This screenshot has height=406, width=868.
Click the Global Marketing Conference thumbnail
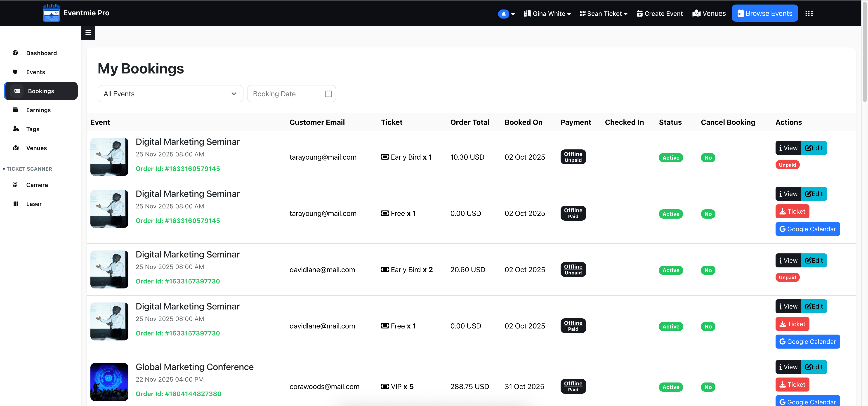point(109,382)
